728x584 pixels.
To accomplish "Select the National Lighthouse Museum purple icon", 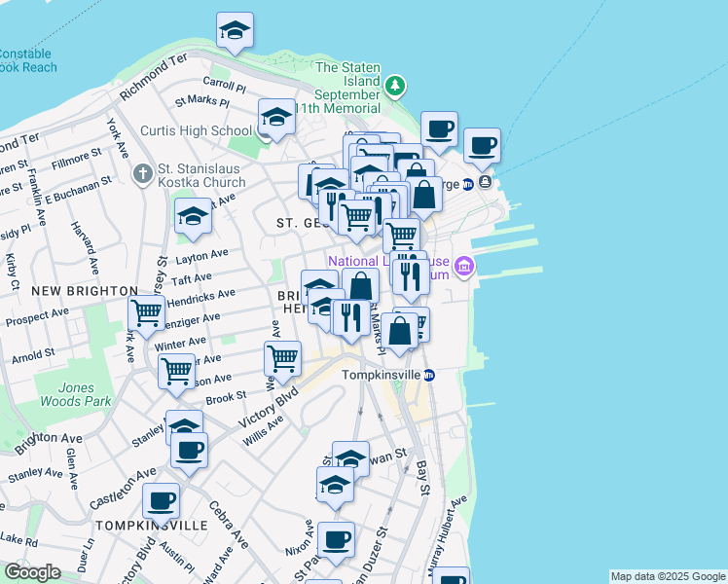I will pos(465,267).
